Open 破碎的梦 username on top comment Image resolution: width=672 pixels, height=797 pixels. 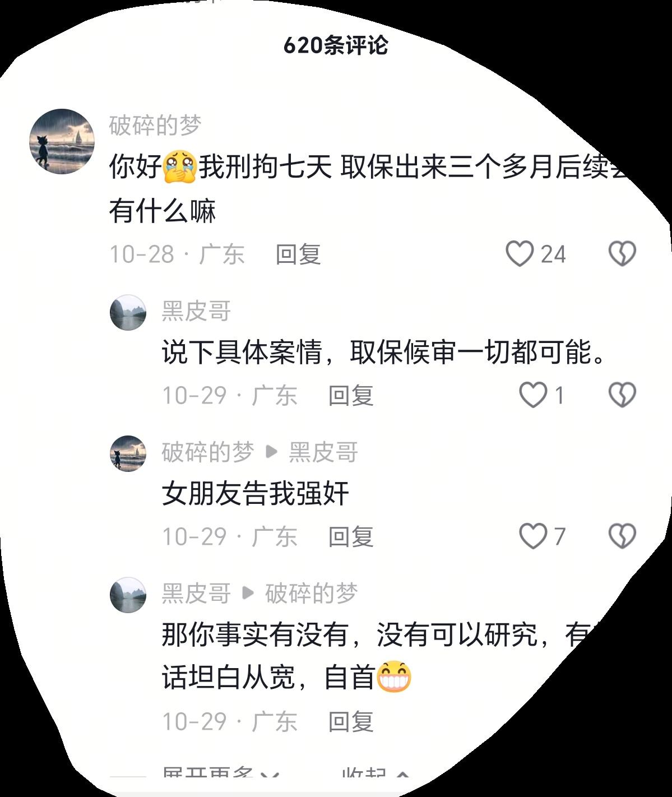155,126
